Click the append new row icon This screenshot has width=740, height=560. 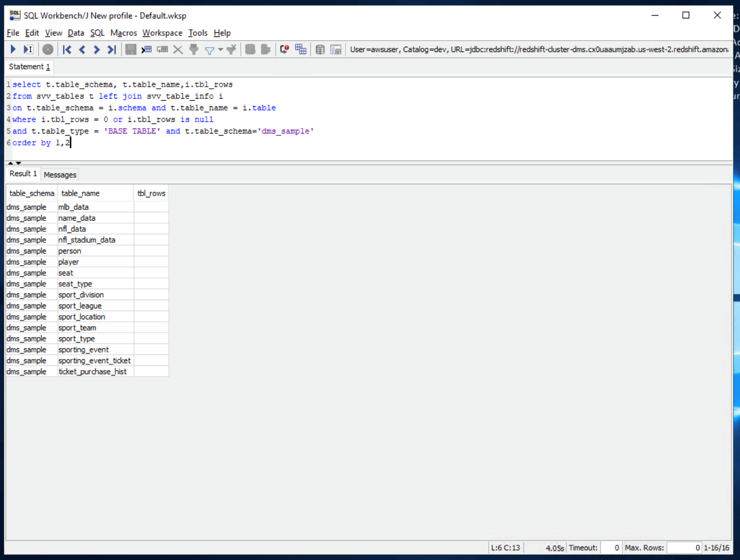click(x=146, y=49)
